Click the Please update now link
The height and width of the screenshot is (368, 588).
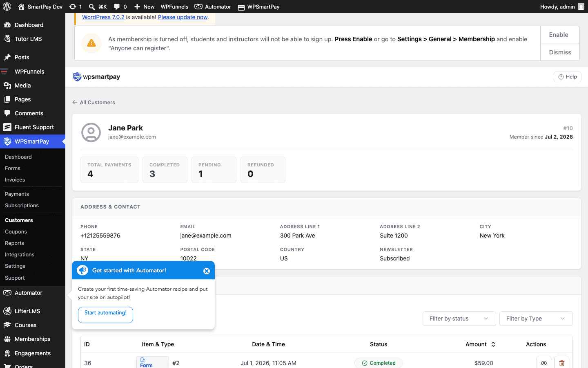[183, 17]
